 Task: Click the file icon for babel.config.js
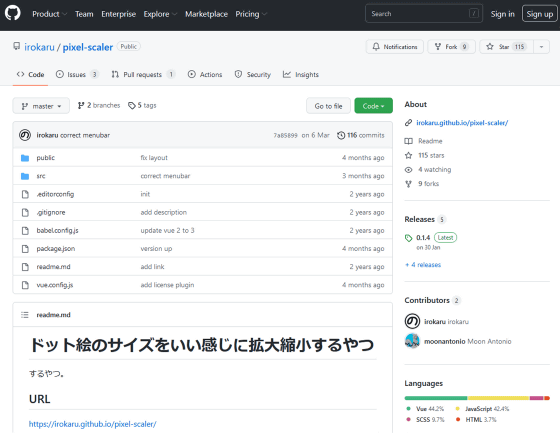pos(25,230)
